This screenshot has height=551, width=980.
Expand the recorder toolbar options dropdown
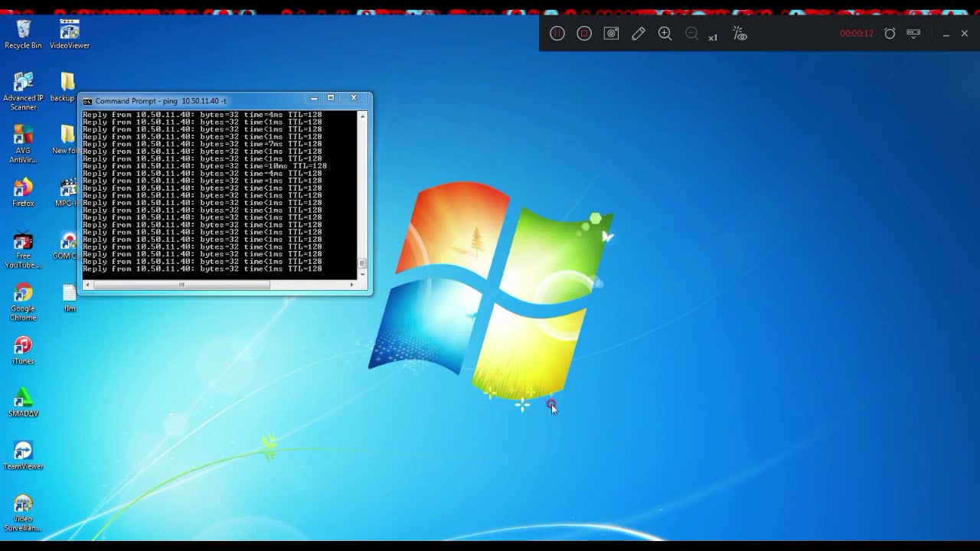point(913,34)
